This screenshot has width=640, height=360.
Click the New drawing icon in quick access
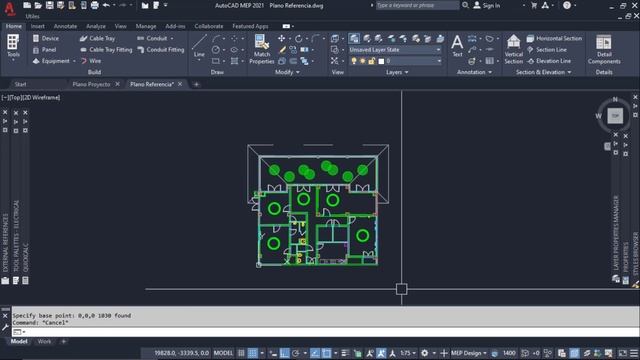[27, 5]
